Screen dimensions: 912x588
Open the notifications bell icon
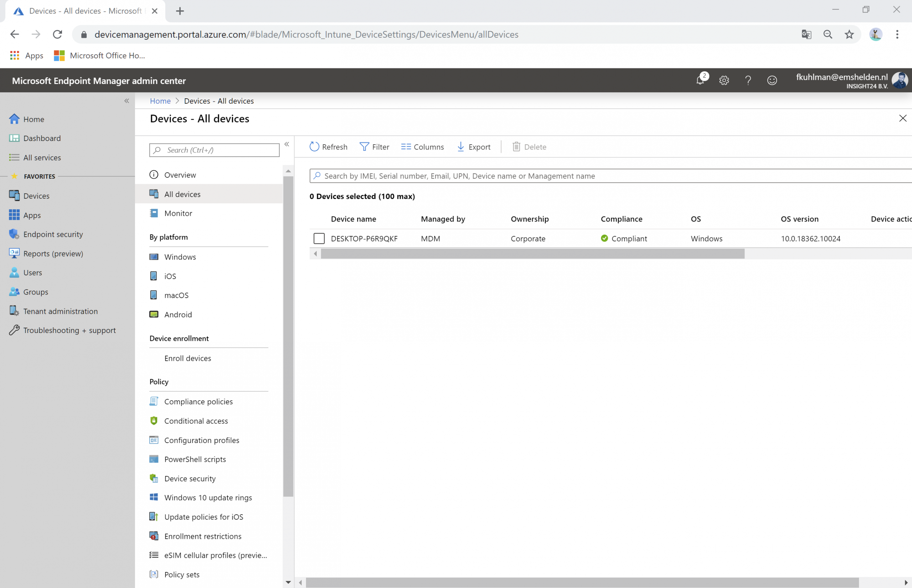700,80
